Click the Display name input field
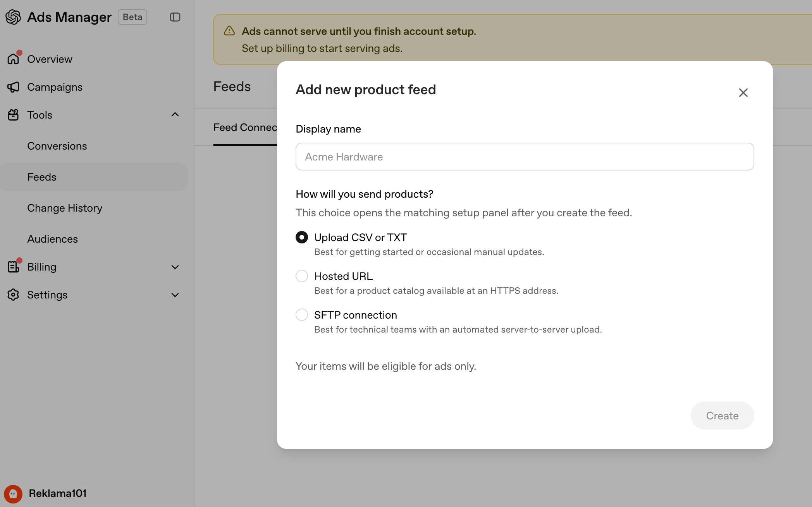 click(525, 157)
